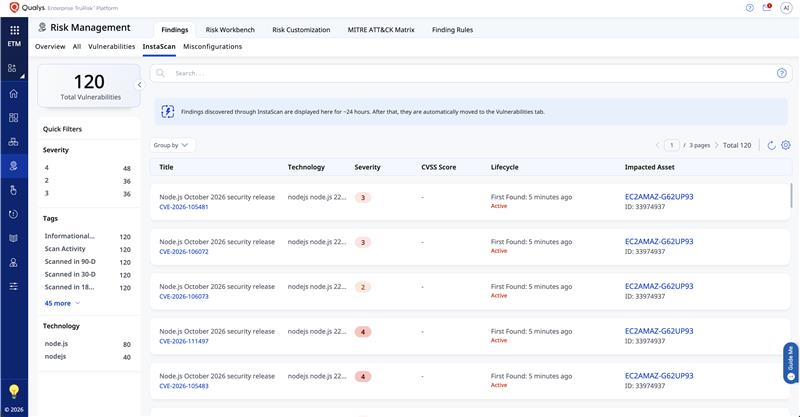Click the InstaScan lightning info icon

pyautogui.click(x=168, y=111)
